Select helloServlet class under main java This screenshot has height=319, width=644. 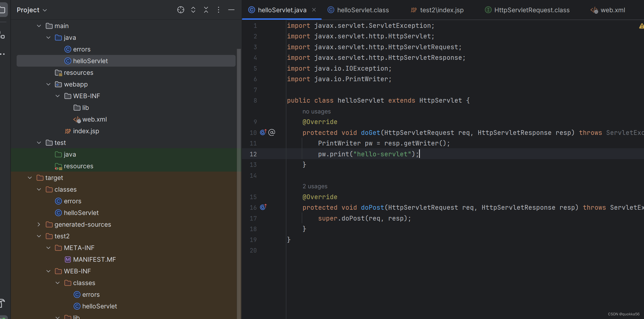tap(126, 61)
